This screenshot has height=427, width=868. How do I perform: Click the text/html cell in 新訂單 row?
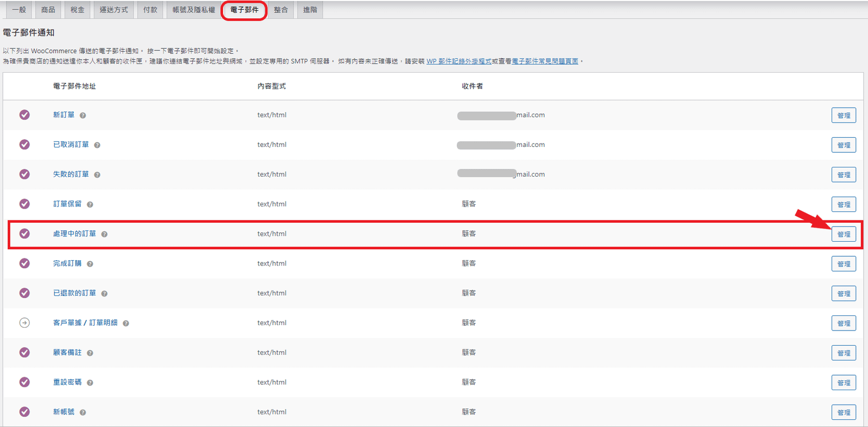(272, 115)
